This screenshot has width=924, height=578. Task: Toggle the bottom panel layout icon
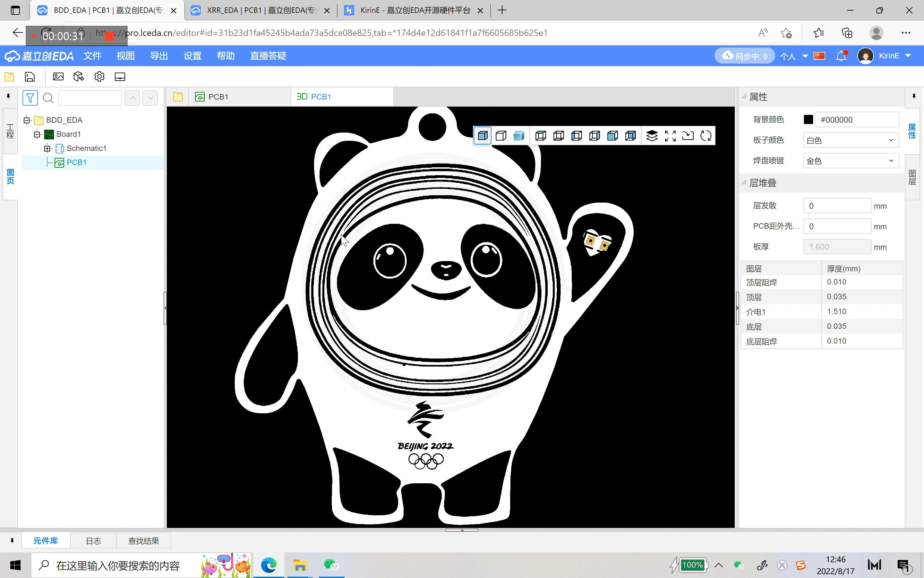click(120, 77)
